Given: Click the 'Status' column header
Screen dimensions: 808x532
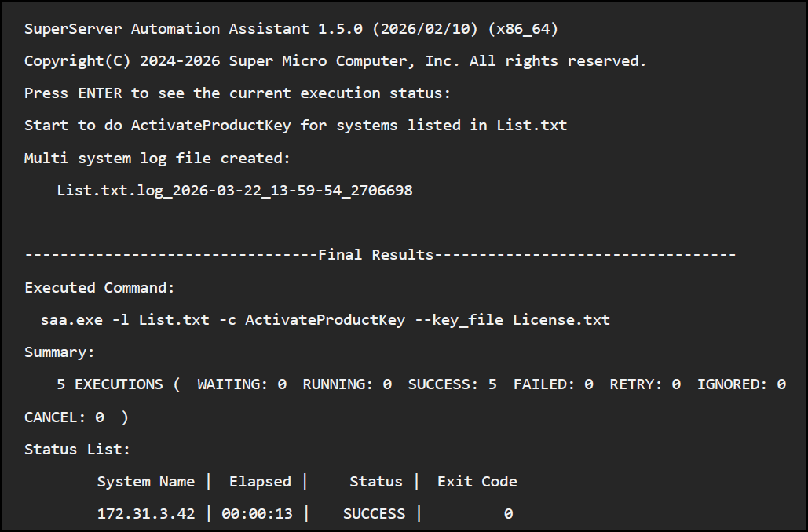Looking at the screenshot, I should (375, 482).
